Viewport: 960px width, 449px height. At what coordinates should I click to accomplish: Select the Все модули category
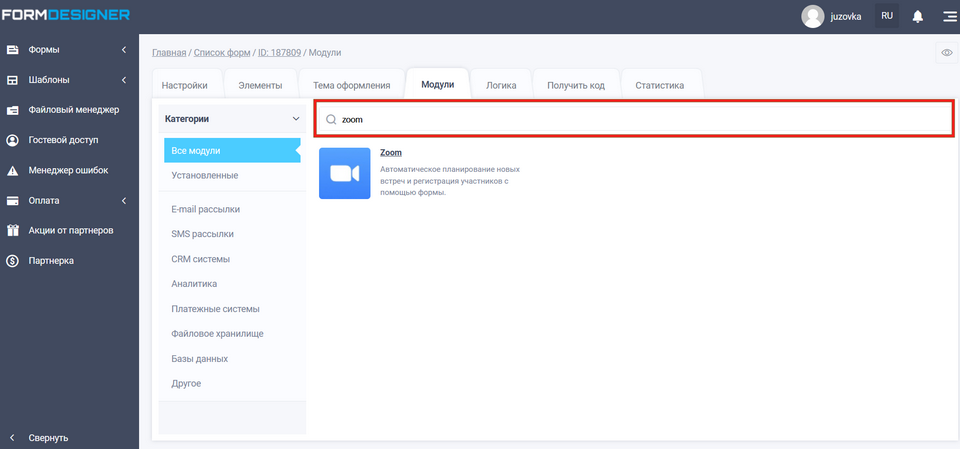[232, 151]
